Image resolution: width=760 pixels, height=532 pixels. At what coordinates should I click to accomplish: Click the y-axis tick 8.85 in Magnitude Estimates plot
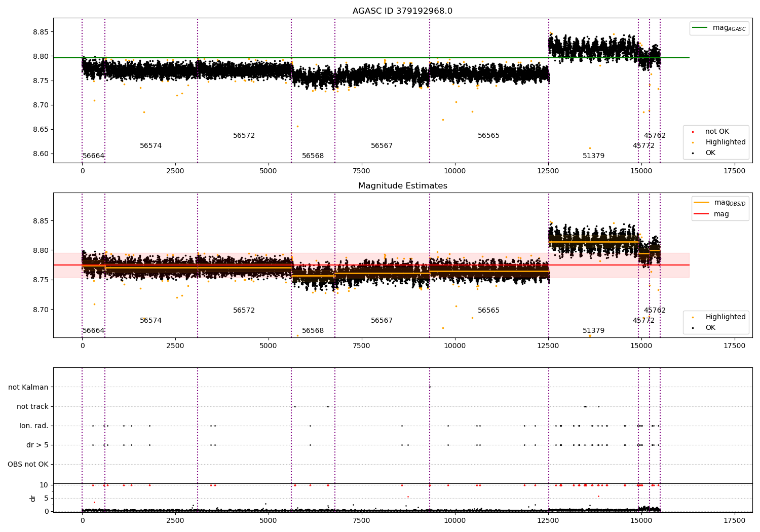(40, 221)
